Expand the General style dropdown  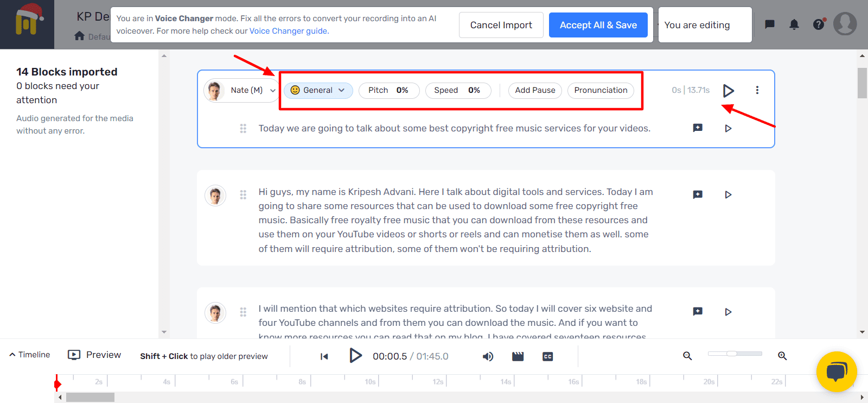coord(318,90)
